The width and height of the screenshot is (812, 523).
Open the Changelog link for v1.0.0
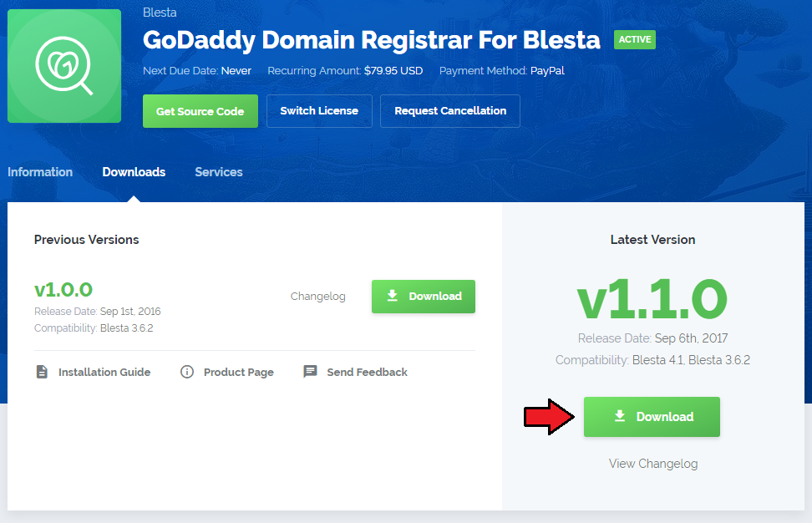coord(317,297)
